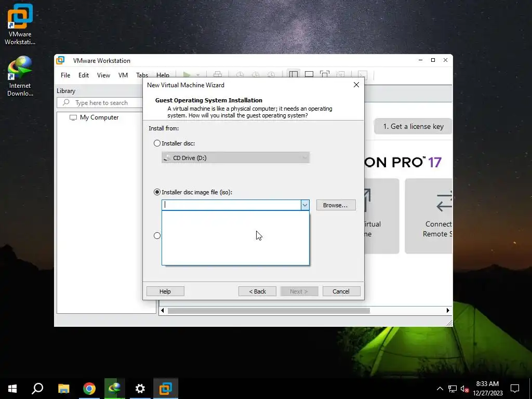Click the muted volume tray icon
Screen dimensions: 532x399
click(x=464, y=389)
